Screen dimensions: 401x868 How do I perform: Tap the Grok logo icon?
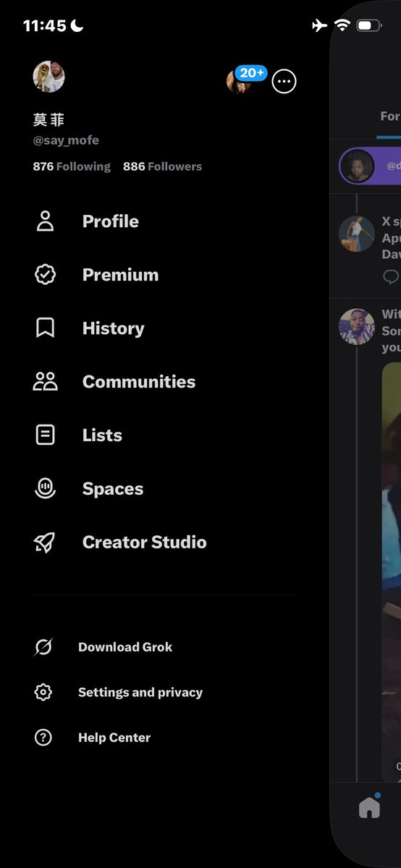pos(43,647)
